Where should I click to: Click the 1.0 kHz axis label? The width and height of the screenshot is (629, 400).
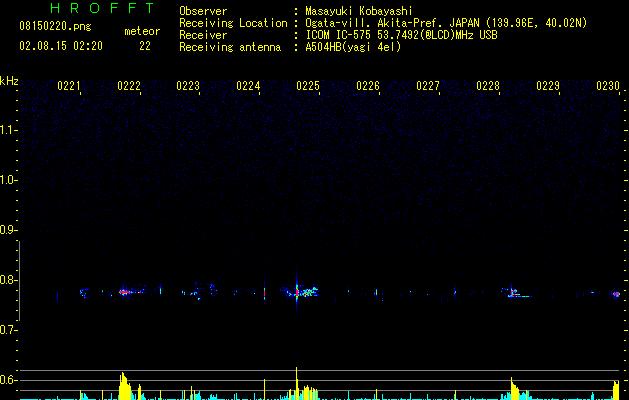point(7,180)
